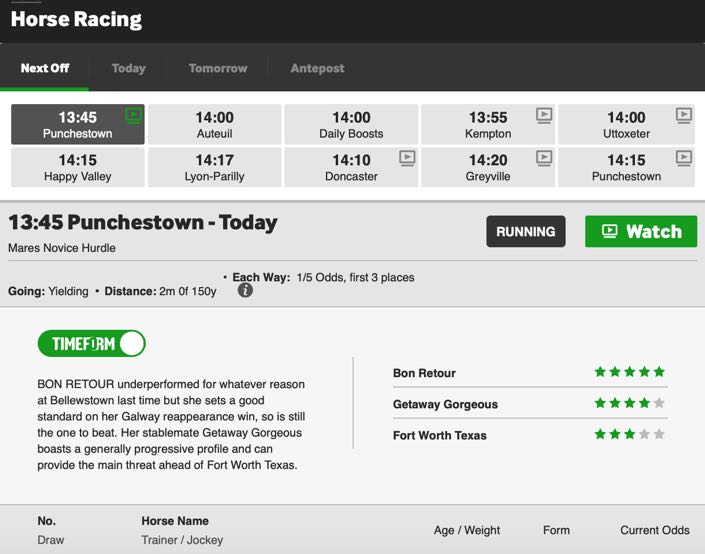705x554 pixels.
Task: Click the No. column header
Action: (x=46, y=521)
